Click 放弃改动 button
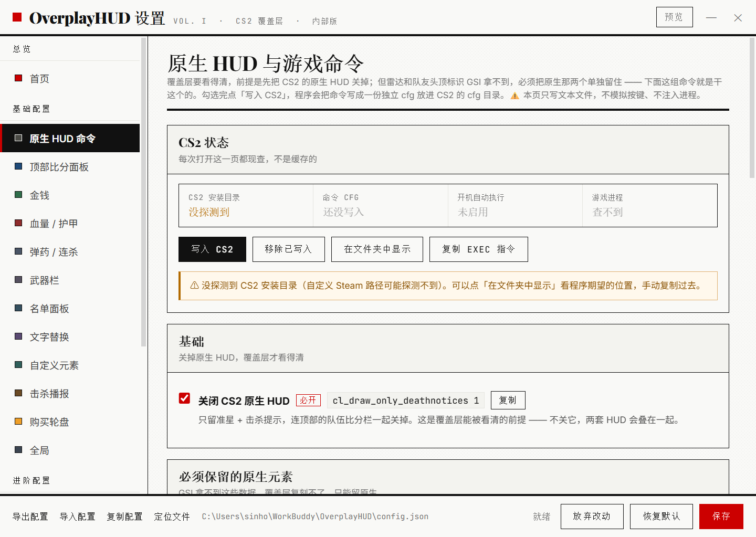This screenshot has width=756, height=537. 592,517
